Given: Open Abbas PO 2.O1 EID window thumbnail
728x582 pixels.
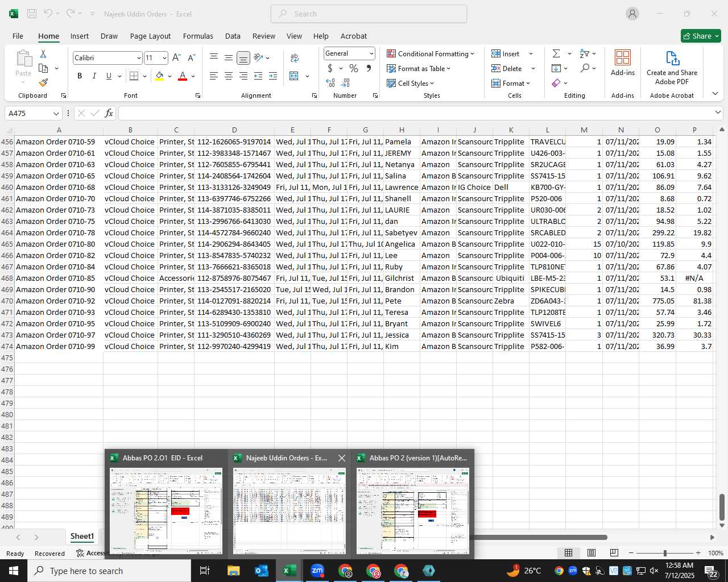Looking at the screenshot, I should 166,503.
